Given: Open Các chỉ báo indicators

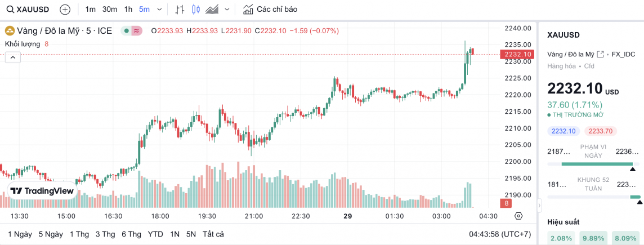Looking at the screenshot, I should tap(270, 10).
